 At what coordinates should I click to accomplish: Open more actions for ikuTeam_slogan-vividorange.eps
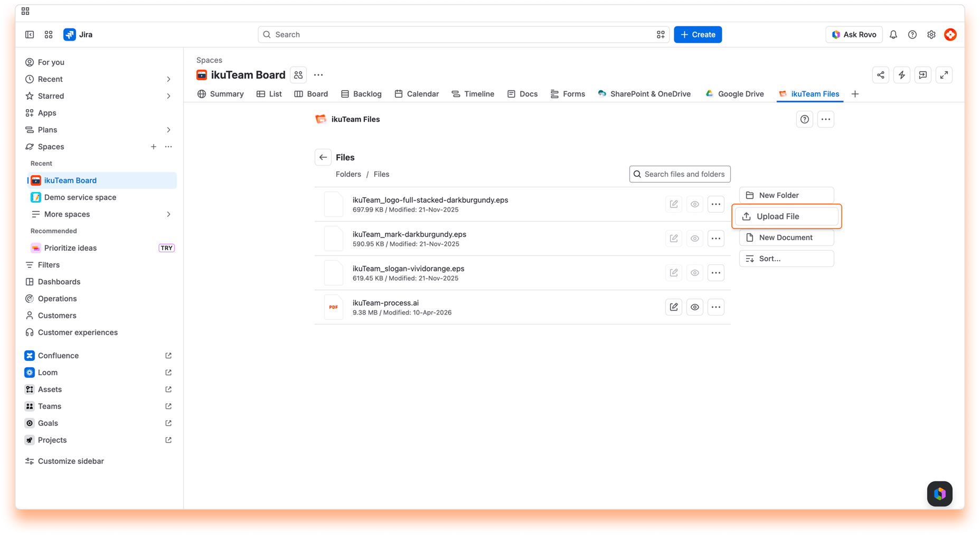coord(716,273)
